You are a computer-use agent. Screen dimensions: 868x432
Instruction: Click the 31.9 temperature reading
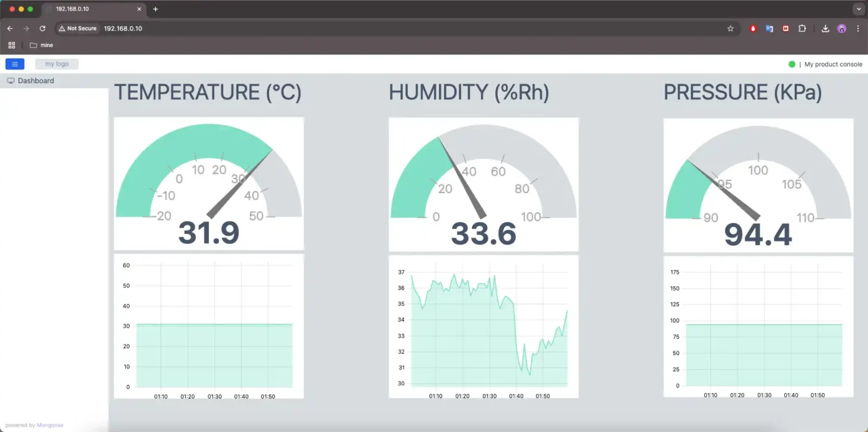tap(209, 233)
